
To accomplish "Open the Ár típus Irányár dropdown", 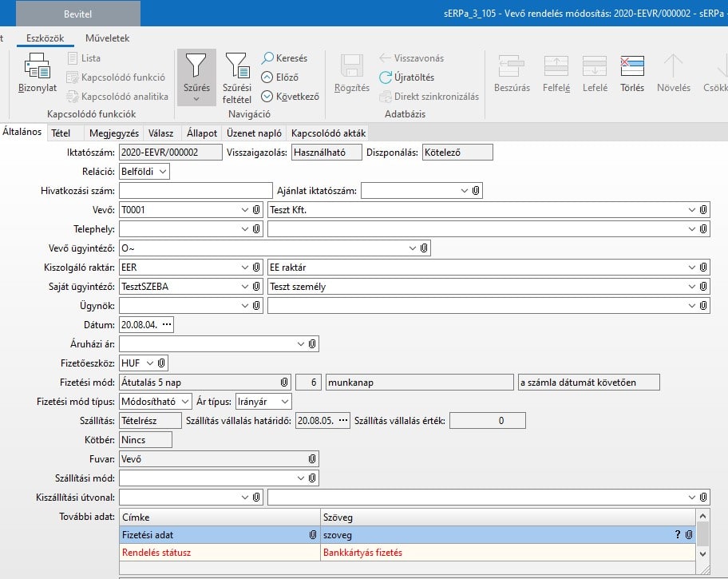I will pyautogui.click(x=284, y=401).
